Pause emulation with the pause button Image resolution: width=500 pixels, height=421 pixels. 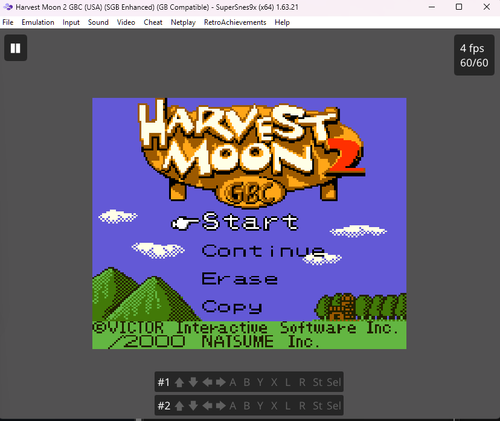15,48
